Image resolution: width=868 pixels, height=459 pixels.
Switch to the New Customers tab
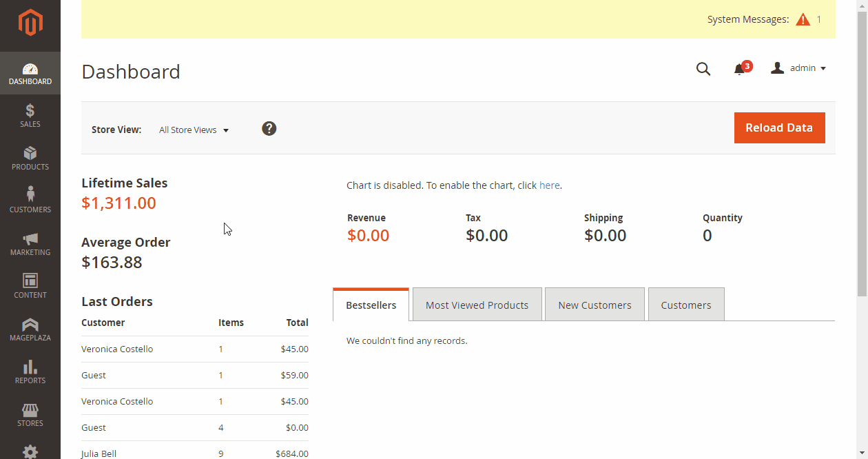pyautogui.click(x=595, y=305)
